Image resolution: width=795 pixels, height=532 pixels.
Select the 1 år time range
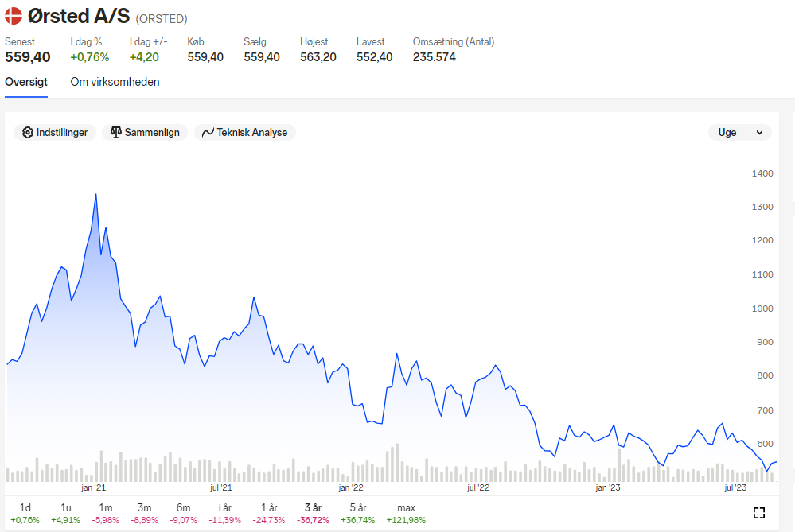point(269,513)
